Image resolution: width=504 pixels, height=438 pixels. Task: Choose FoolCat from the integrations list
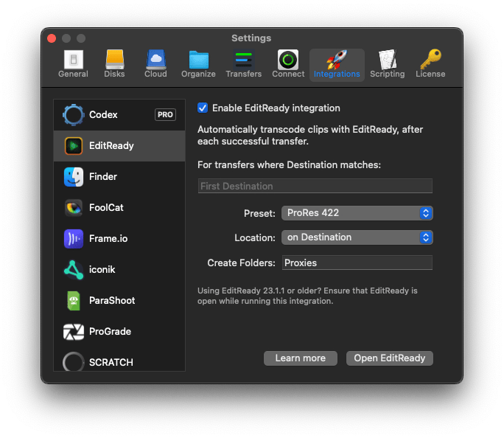(x=106, y=208)
